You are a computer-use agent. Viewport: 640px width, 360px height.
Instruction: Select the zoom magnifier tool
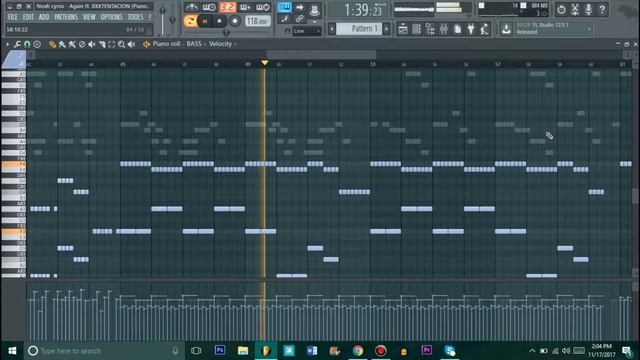[121, 44]
